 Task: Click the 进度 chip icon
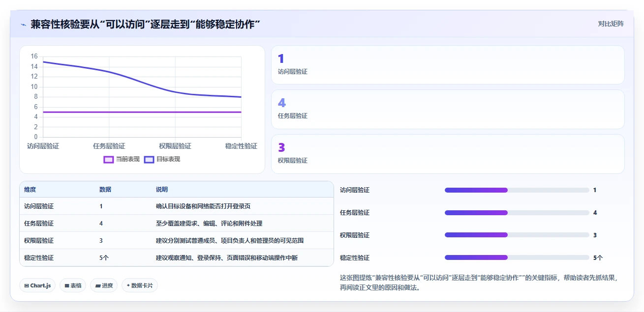pos(97,285)
